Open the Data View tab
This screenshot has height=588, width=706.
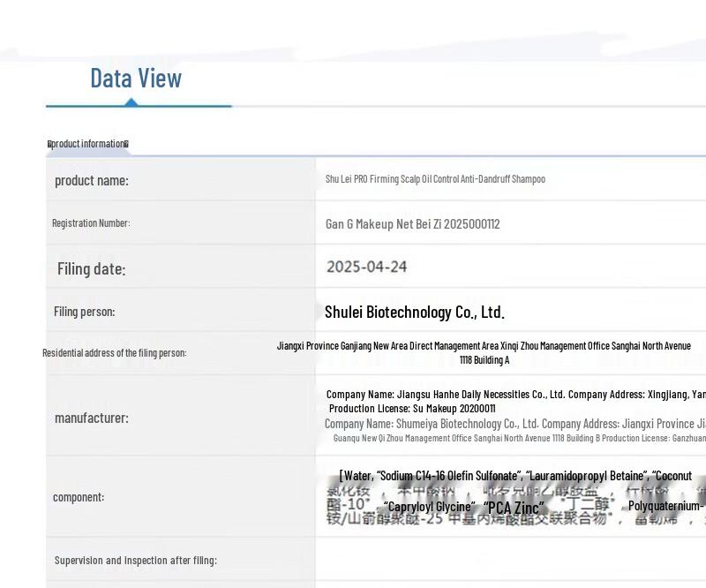click(136, 78)
